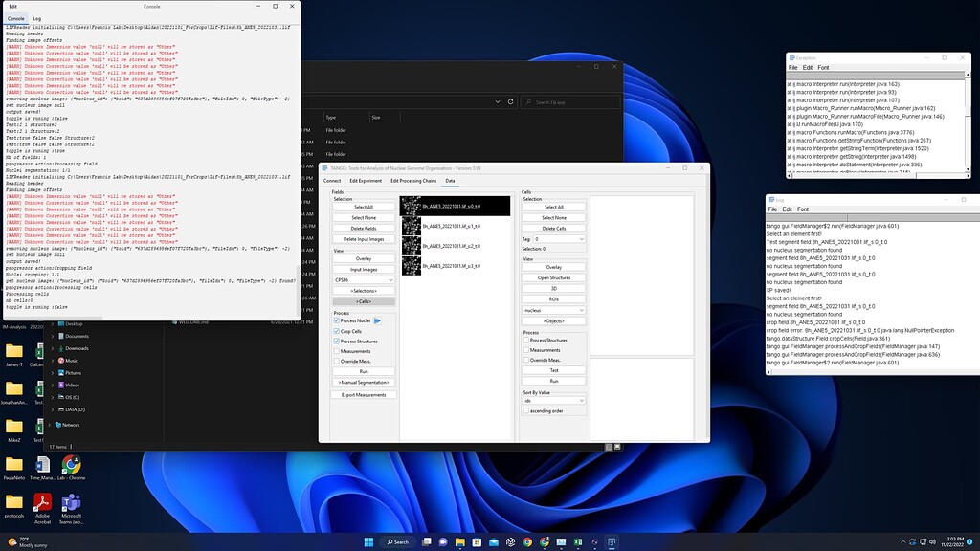980x551 pixels.
Task: Open the Sort By Value idx dropdown
Action: point(554,401)
